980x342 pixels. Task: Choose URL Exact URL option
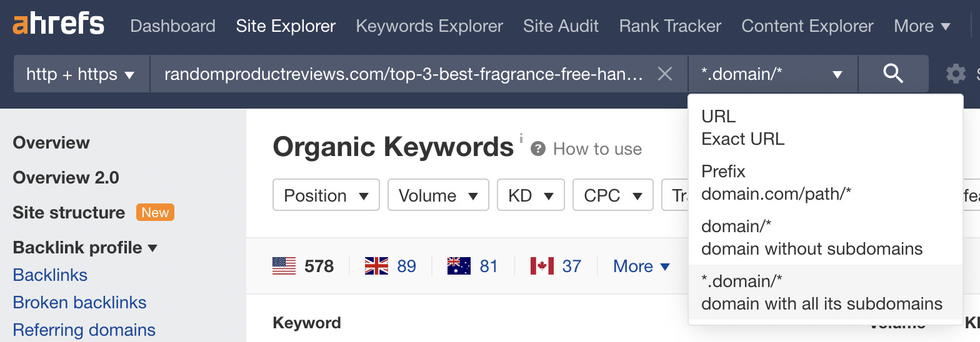(825, 127)
